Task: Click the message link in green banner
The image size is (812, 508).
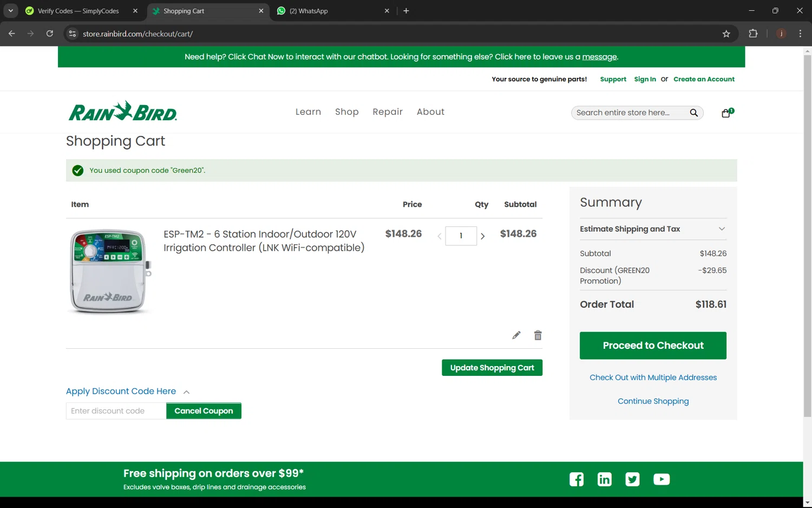Action: [x=599, y=57]
